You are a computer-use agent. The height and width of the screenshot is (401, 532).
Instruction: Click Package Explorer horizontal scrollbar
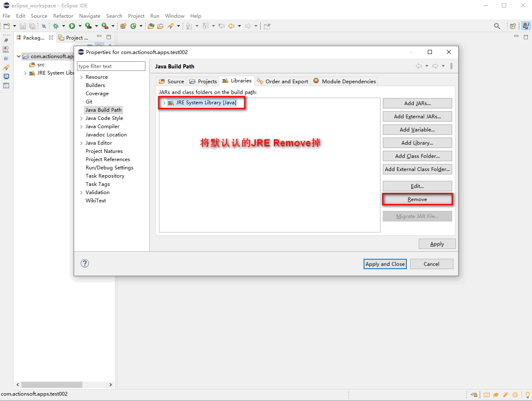(52, 385)
